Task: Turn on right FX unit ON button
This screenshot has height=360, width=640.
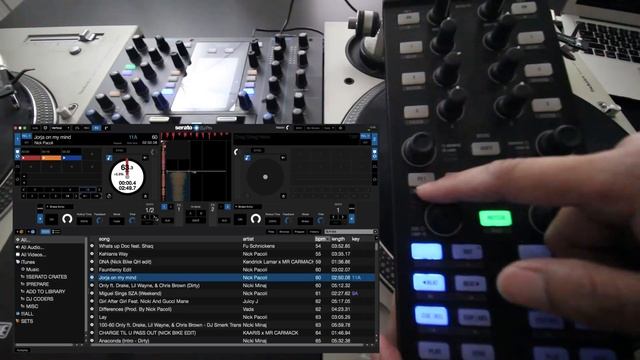Action: pos(239,220)
